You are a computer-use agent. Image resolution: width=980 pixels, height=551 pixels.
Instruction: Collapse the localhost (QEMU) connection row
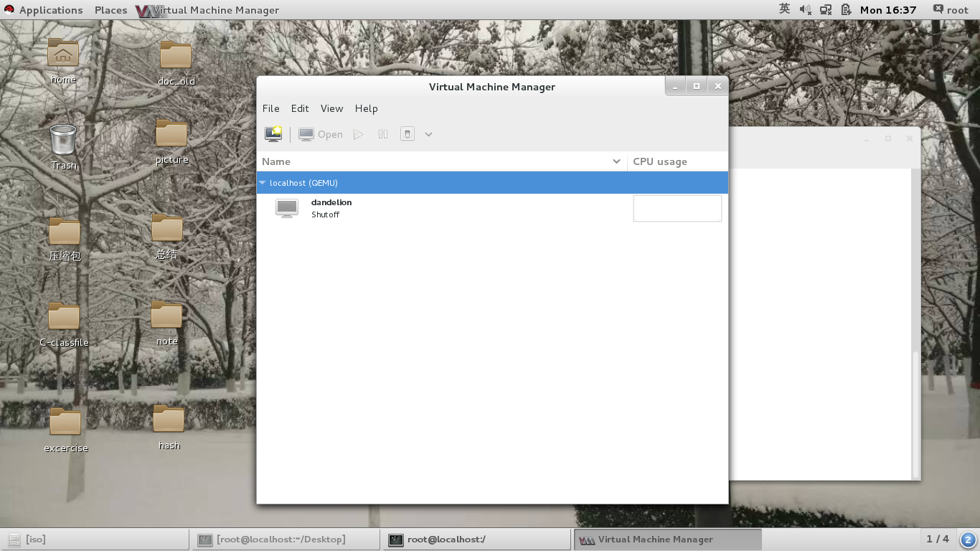tap(263, 183)
